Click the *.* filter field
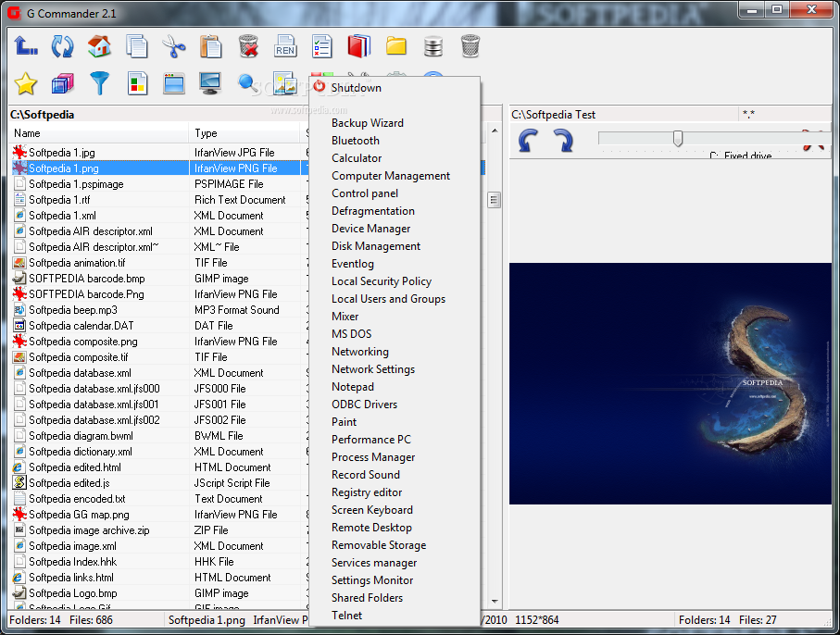Image resolution: width=840 pixels, height=635 pixels. click(784, 114)
